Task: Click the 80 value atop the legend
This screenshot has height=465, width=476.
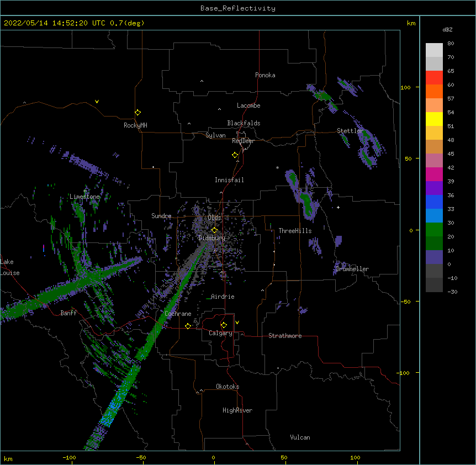Action: pos(451,44)
